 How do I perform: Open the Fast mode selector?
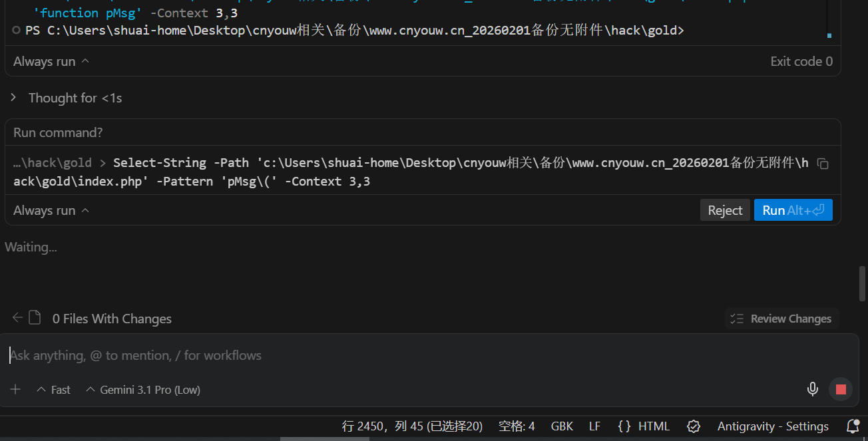click(x=53, y=390)
